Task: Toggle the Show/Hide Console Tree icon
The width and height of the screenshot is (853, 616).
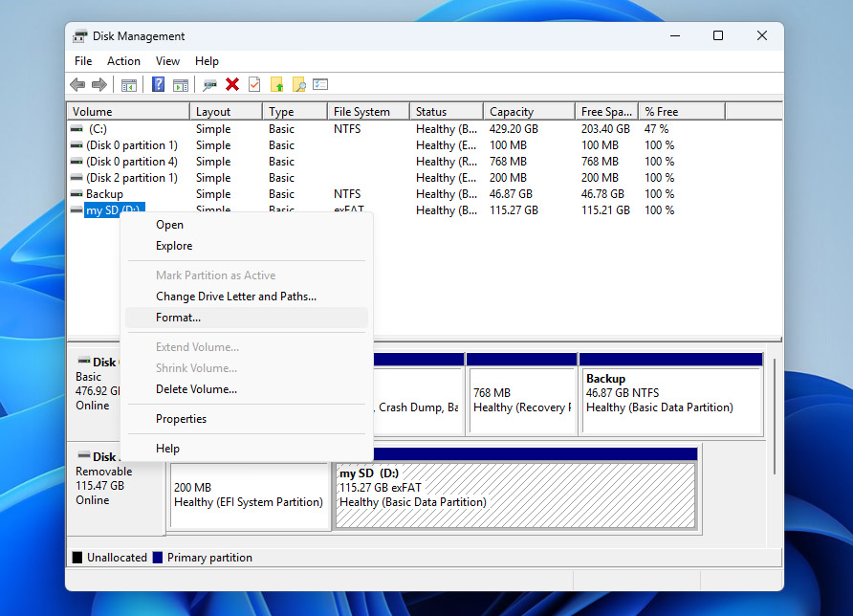Action: (x=129, y=85)
